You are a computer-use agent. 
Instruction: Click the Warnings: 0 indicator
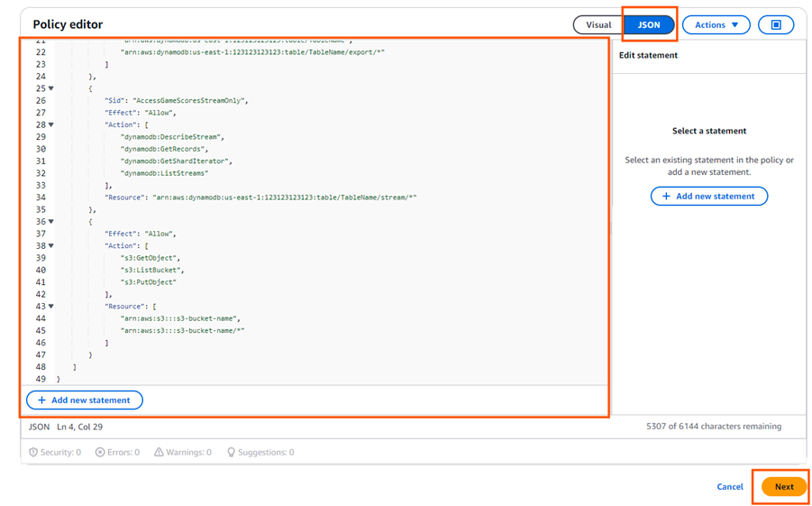pyautogui.click(x=183, y=452)
